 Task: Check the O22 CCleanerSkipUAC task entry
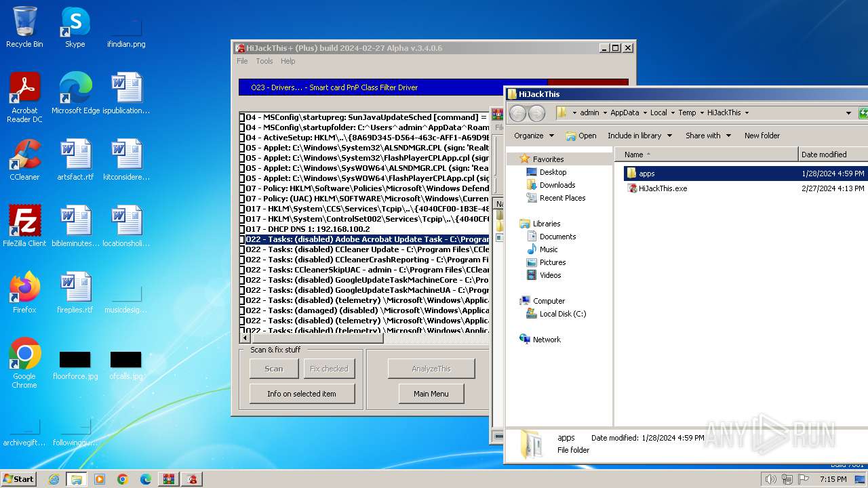click(242, 270)
